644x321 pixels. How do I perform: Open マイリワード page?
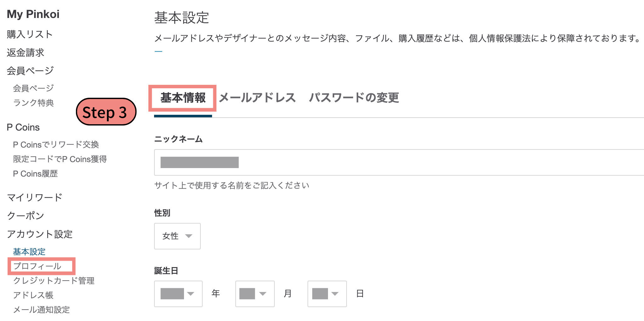click(35, 197)
